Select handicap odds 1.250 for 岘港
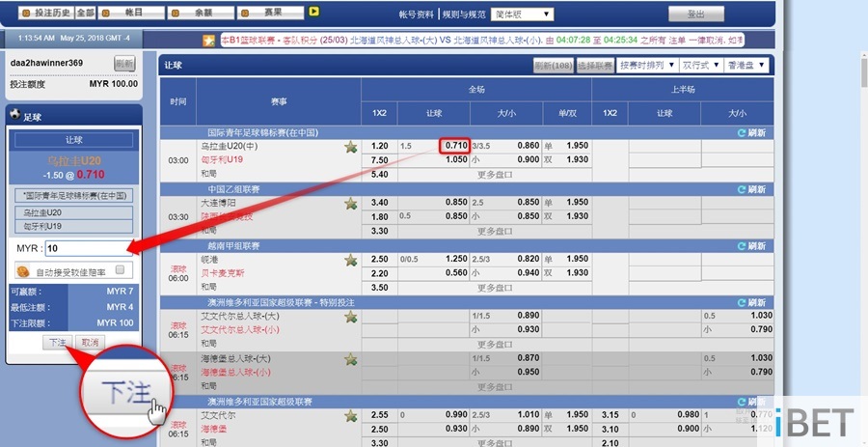Viewport: 868px width, 447px height. pyautogui.click(x=456, y=259)
